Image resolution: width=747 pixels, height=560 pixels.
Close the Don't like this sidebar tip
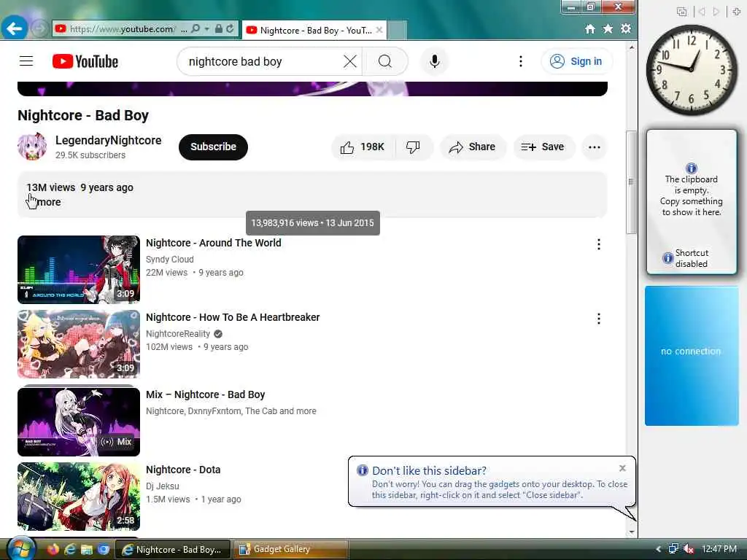pyautogui.click(x=622, y=468)
